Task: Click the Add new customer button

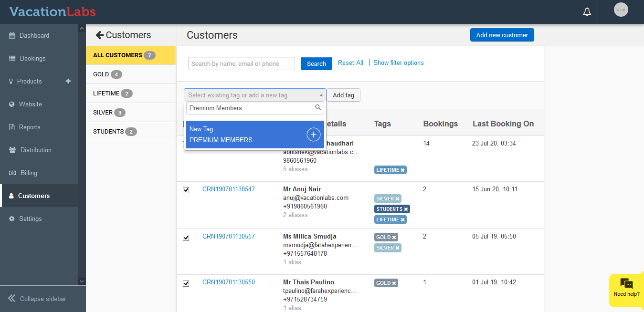Action: pyautogui.click(x=502, y=35)
